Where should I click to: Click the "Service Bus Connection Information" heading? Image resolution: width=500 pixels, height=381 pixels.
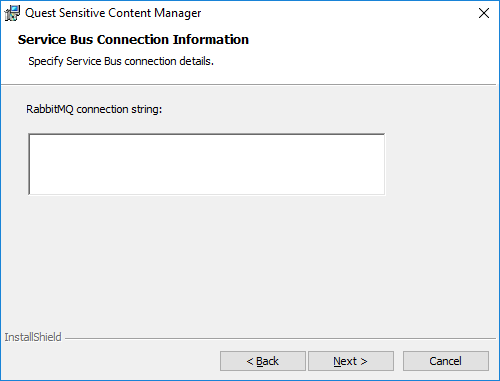133,40
